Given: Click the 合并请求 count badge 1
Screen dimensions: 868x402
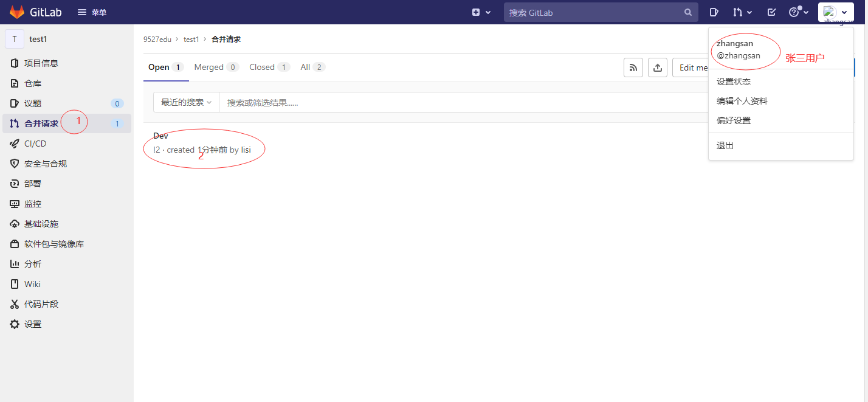Looking at the screenshot, I should 117,123.
